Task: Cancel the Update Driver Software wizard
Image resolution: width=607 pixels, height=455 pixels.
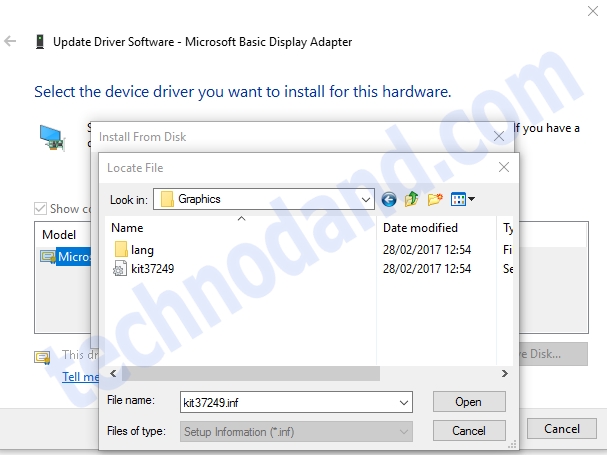Action: click(x=562, y=428)
